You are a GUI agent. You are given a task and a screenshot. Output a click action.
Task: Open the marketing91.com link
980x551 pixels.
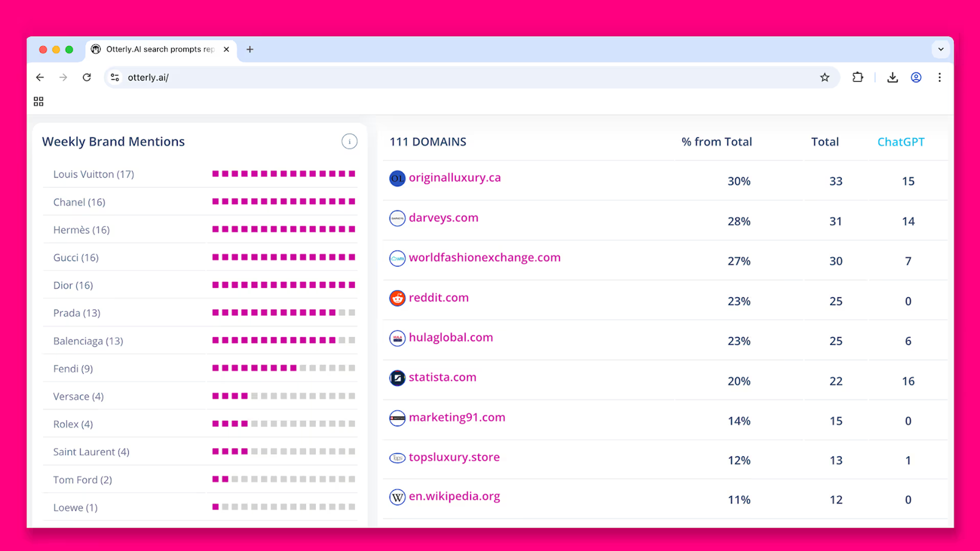(x=457, y=417)
